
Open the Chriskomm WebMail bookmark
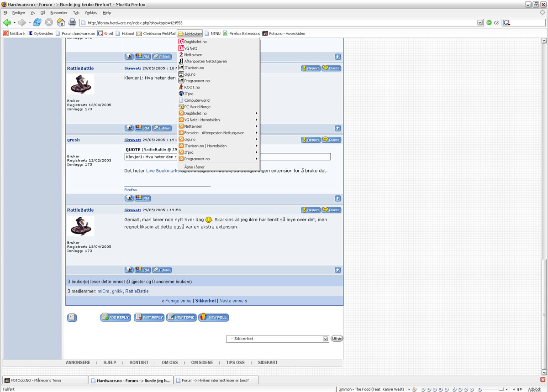(x=156, y=33)
